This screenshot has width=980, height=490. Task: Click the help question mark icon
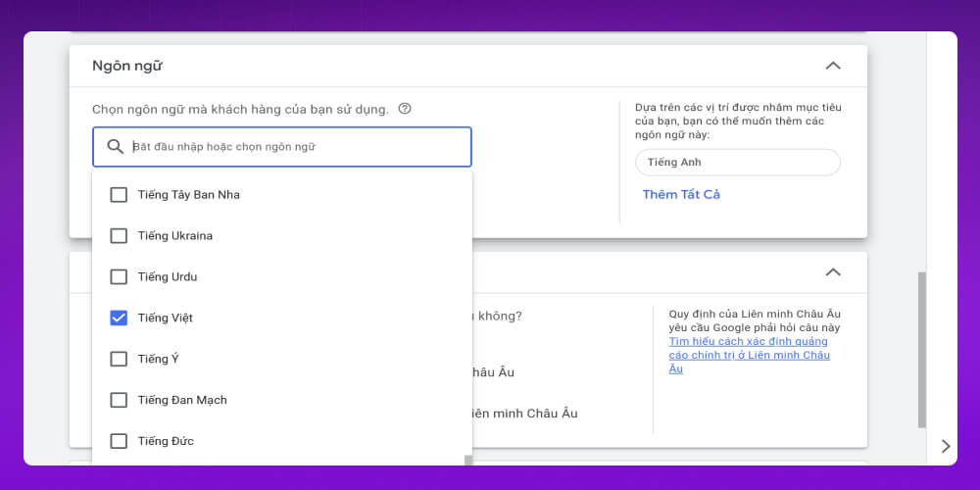click(x=405, y=109)
